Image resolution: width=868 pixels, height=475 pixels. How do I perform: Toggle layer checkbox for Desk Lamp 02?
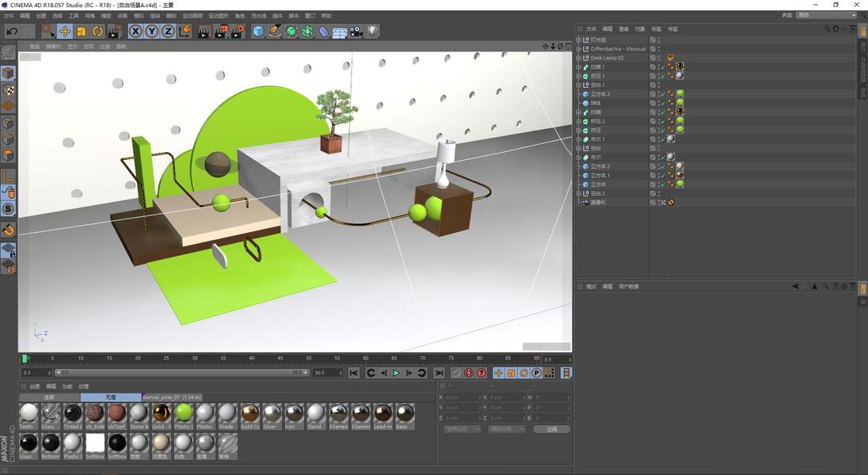(x=653, y=58)
